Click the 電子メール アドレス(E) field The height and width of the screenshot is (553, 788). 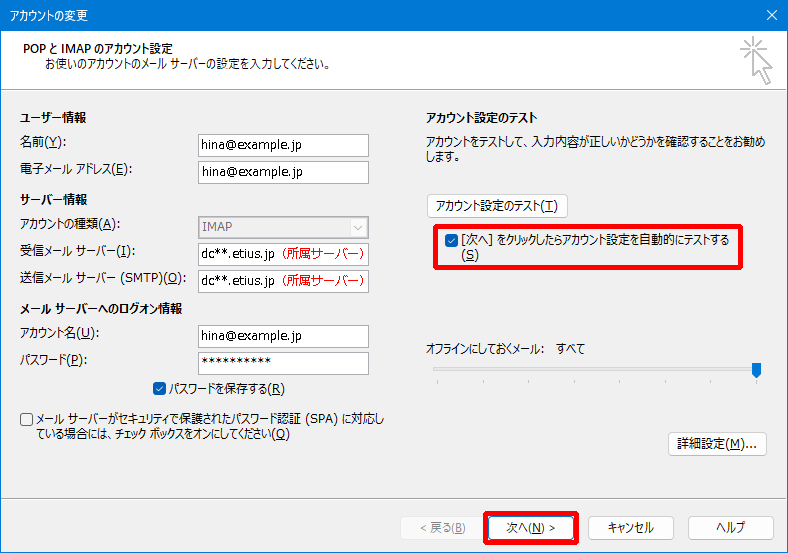(283, 172)
